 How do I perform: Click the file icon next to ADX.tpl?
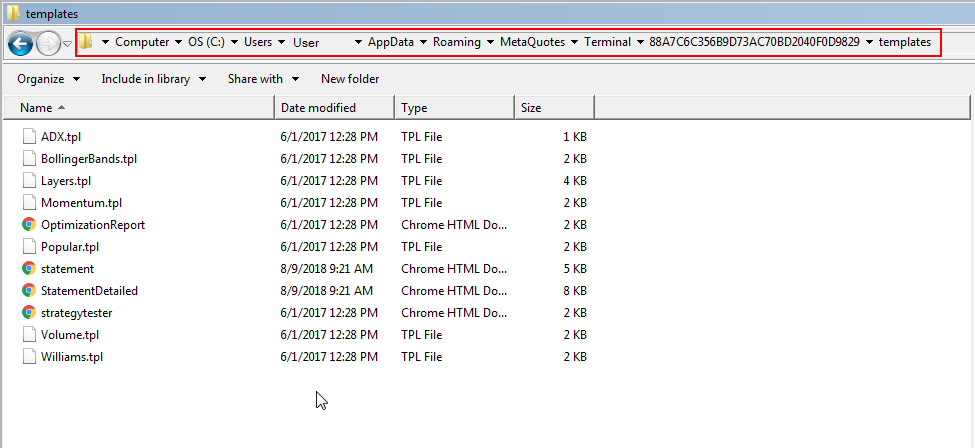[29, 136]
